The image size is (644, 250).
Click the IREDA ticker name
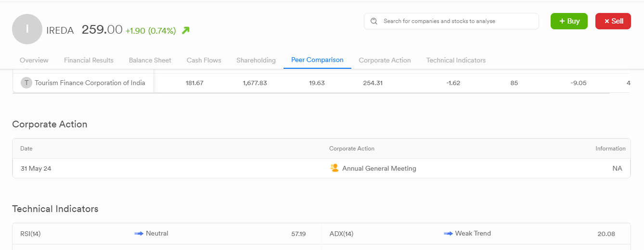60,30
